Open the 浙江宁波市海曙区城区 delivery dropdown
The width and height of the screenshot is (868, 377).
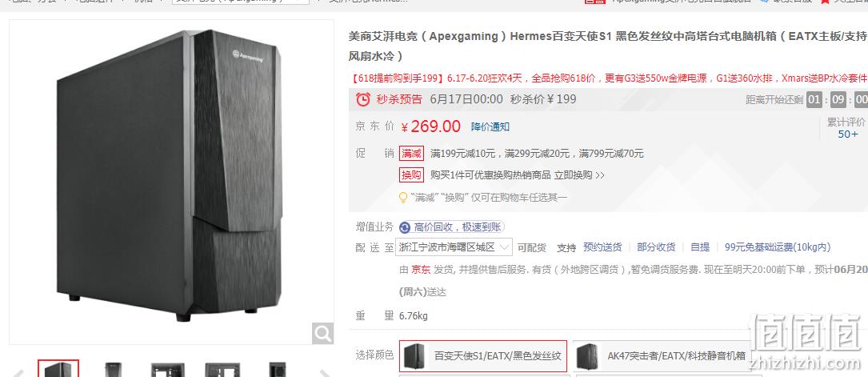click(x=455, y=247)
